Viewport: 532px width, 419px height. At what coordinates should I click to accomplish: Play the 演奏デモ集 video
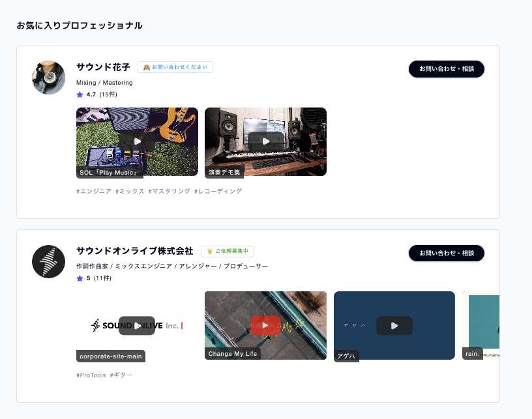click(265, 141)
